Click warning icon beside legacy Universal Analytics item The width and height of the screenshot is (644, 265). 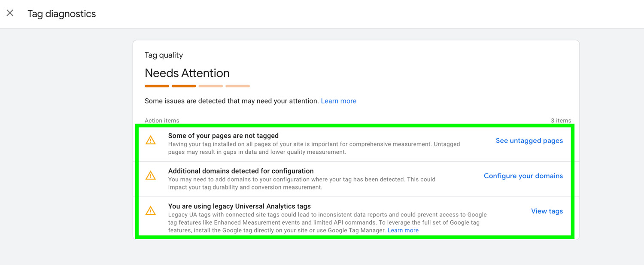click(151, 210)
